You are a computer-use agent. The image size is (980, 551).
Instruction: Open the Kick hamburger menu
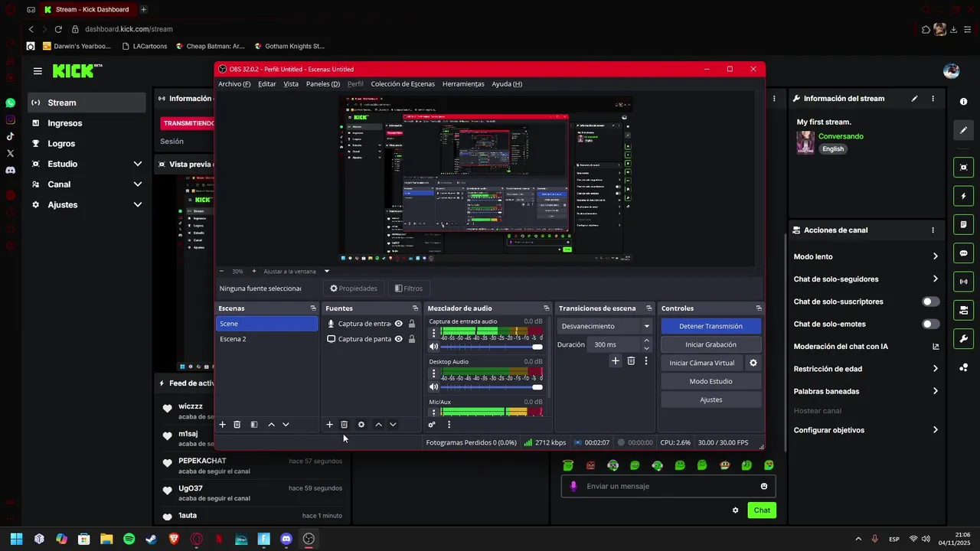(x=38, y=71)
